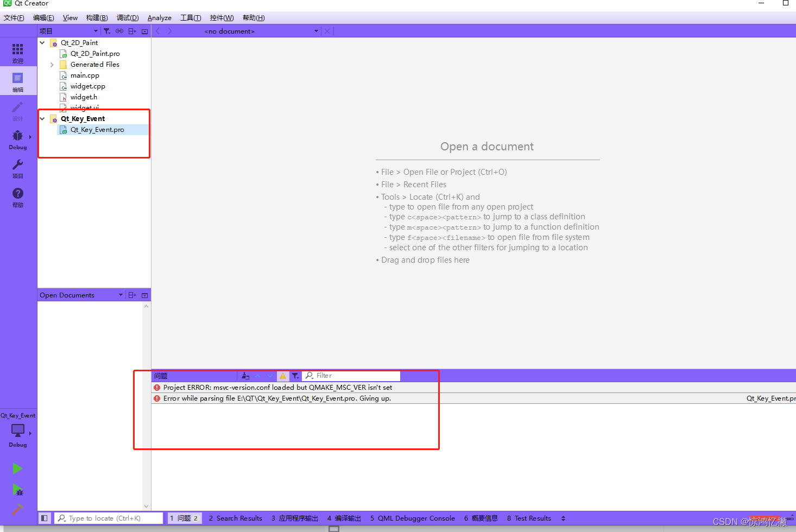Image resolution: width=796 pixels, height=532 pixels.
Task: Toggle synchronize with editor link icon
Action: (119, 31)
